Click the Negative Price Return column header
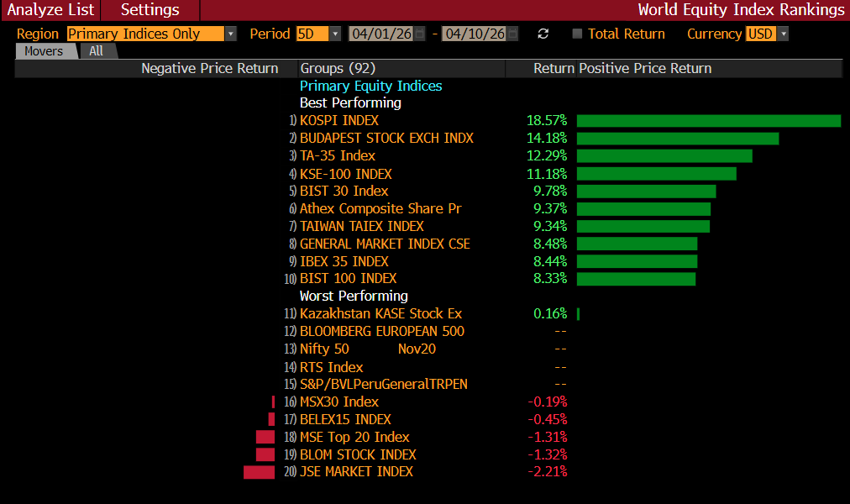 click(209, 69)
